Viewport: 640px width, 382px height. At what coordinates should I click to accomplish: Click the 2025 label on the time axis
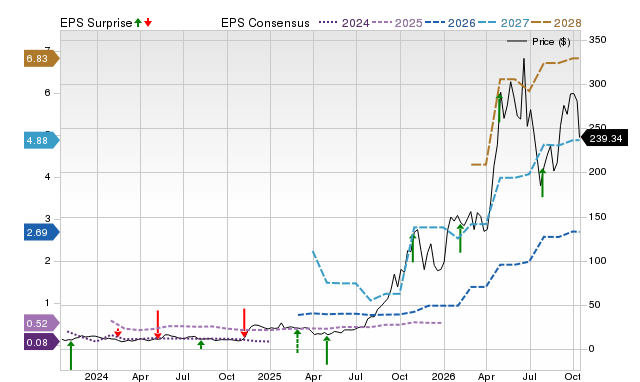pyautogui.click(x=269, y=377)
